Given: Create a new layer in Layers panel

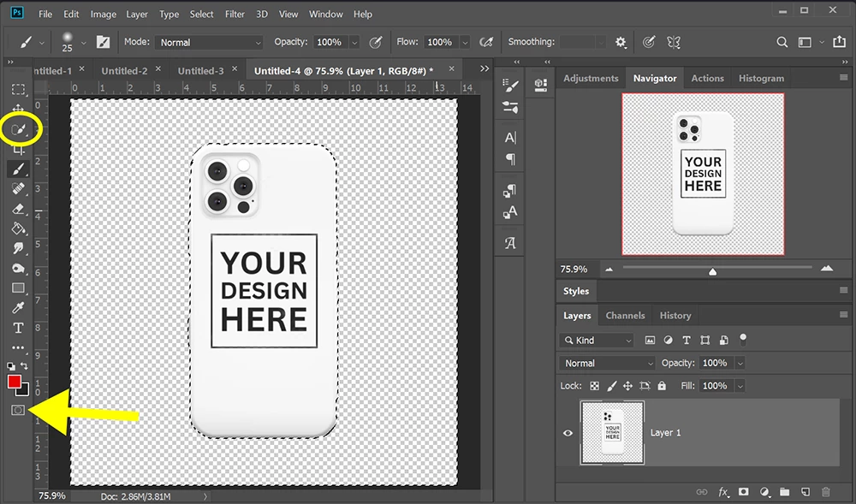Looking at the screenshot, I should pyautogui.click(x=805, y=492).
